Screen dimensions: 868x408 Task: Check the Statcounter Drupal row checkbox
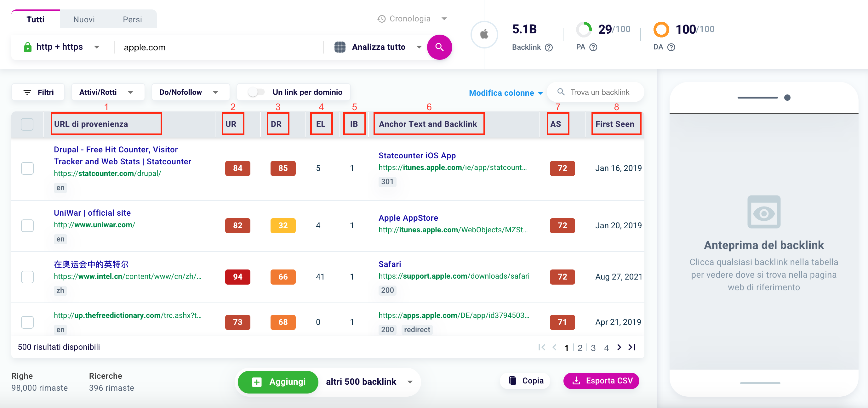27,168
